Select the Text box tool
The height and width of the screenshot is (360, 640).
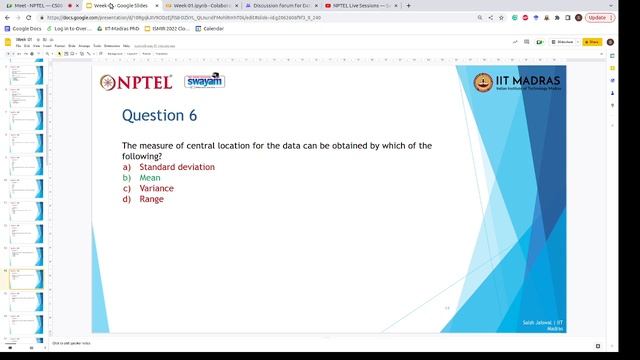66,53
